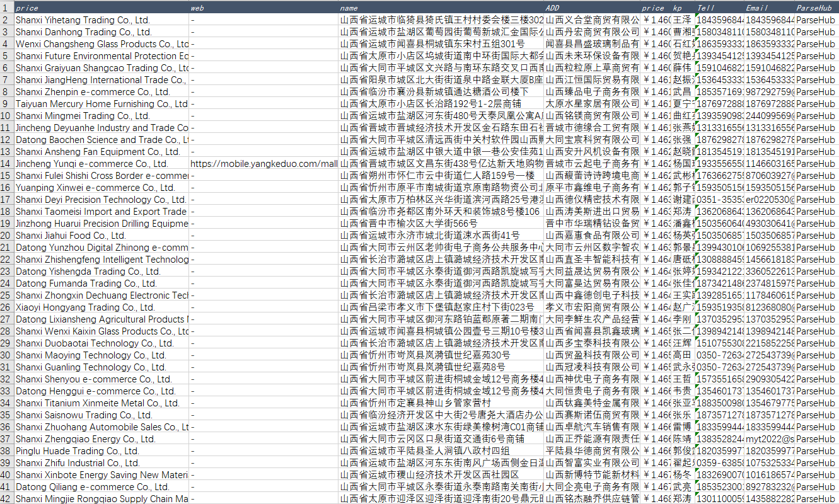Select the phone cell 0351-3535
The image size is (839, 504).
[x=720, y=200]
